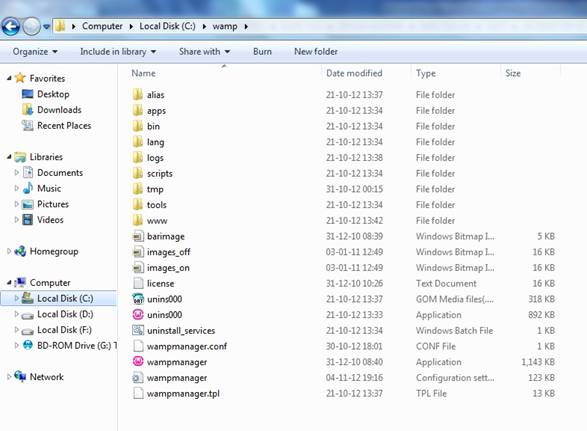Select wampmanager.tpl file icon

[x=138, y=393]
